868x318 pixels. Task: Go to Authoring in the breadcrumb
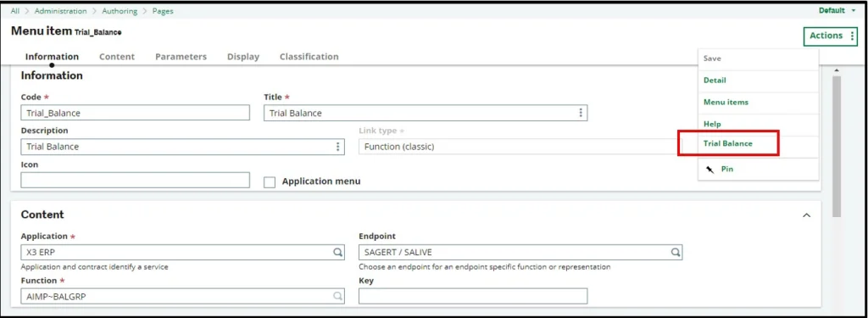(x=119, y=11)
